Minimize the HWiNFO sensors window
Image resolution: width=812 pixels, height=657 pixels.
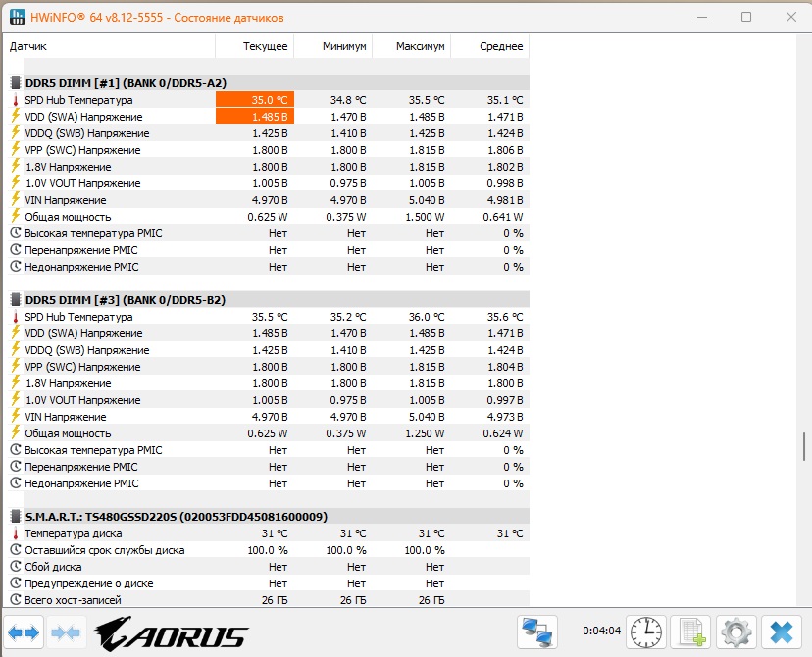tap(702, 17)
